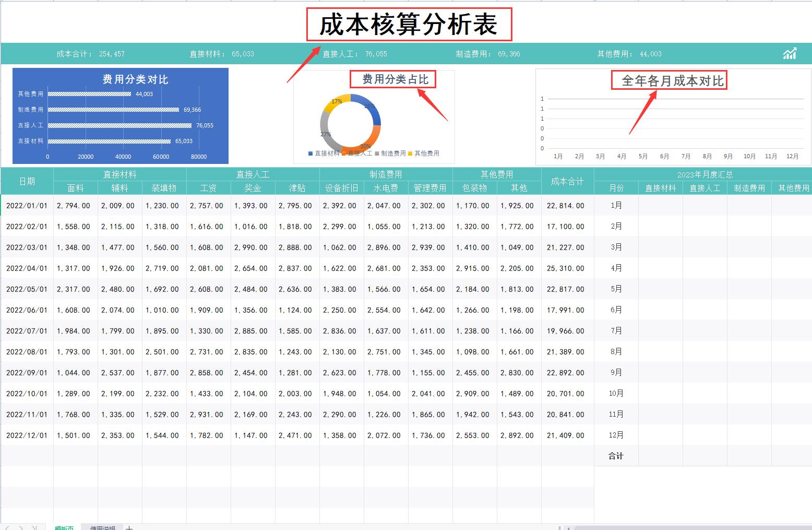The height and width of the screenshot is (530, 812).
Task: Click the previous-sheet navigation arrow
Action: pos(6,527)
